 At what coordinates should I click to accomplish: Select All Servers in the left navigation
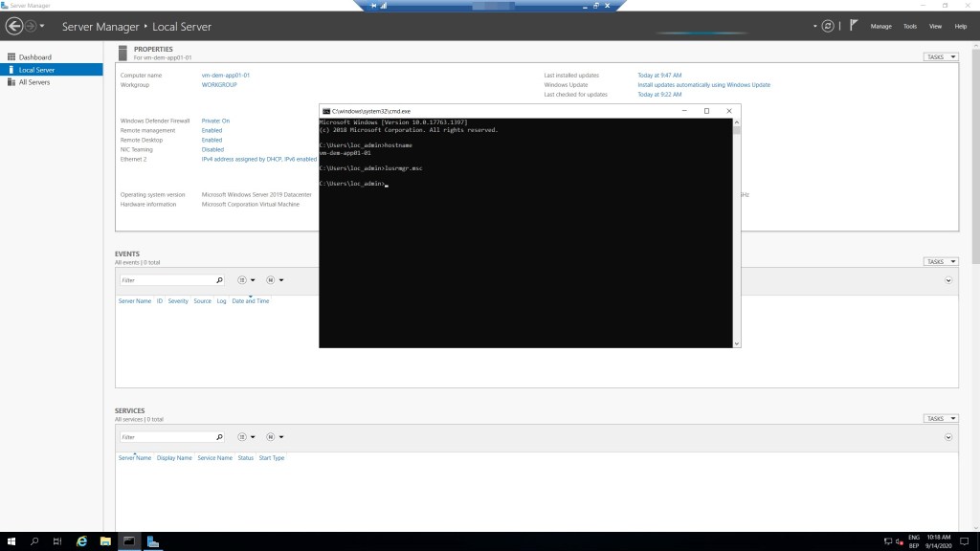pos(34,82)
